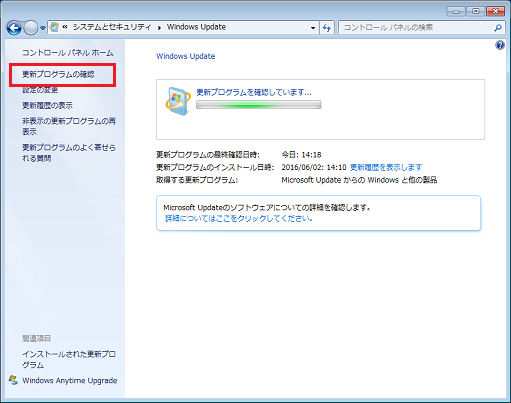Click 詳細についてはここをクリックしてください link
The height and width of the screenshot is (403, 511).
239,219
